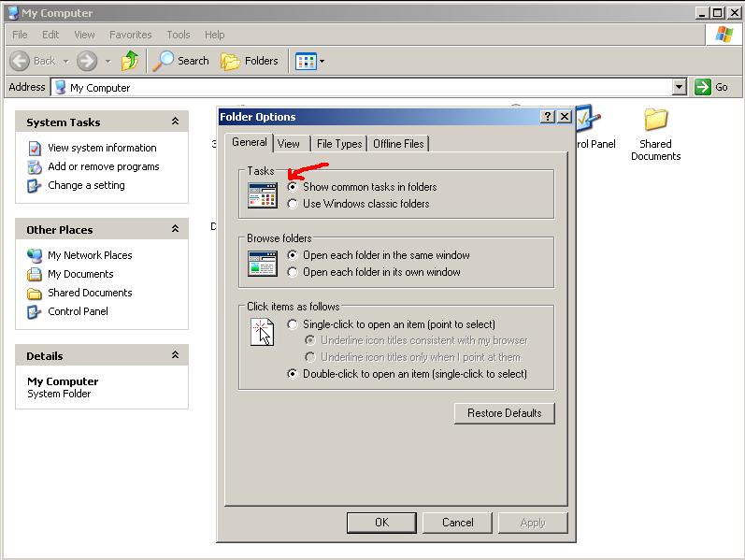Open the File menu
745x560 pixels.
point(20,35)
